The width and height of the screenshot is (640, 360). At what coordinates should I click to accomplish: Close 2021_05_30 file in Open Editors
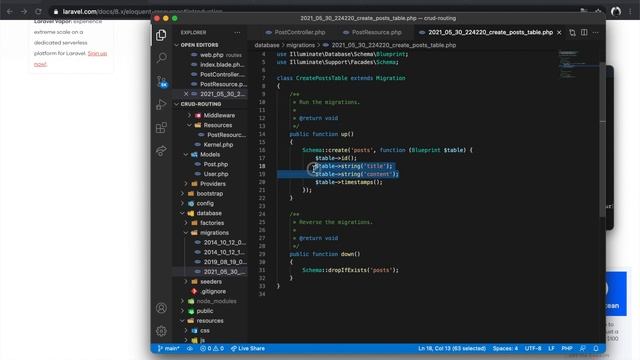(186, 94)
